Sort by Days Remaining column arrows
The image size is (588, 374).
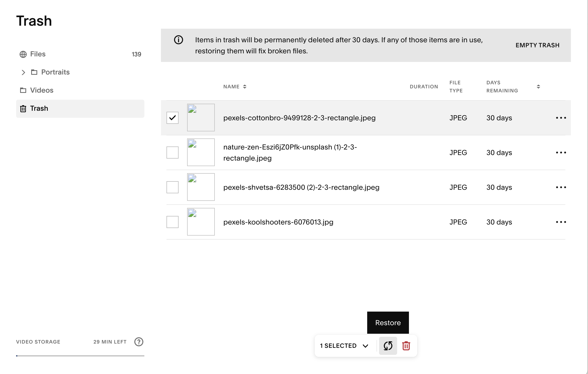538,87
